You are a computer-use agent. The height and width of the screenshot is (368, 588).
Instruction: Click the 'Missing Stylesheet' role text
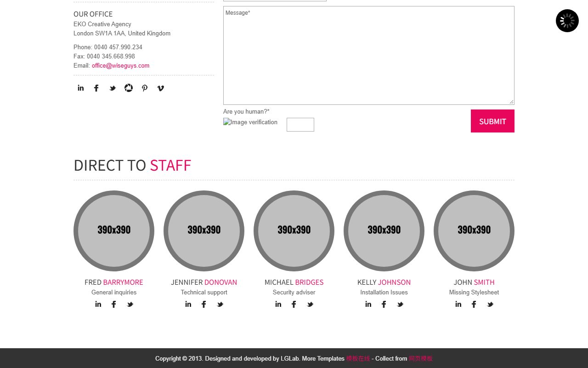point(474,292)
